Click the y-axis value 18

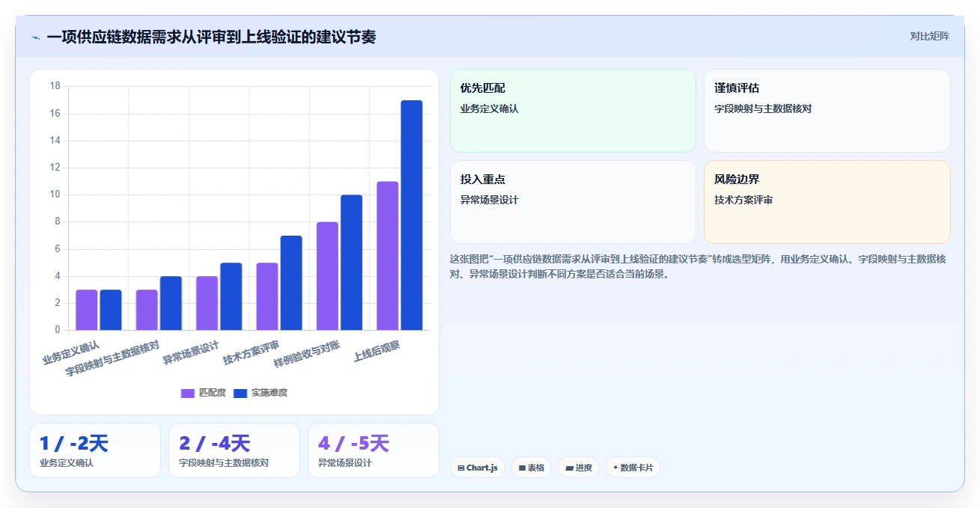pyautogui.click(x=55, y=86)
